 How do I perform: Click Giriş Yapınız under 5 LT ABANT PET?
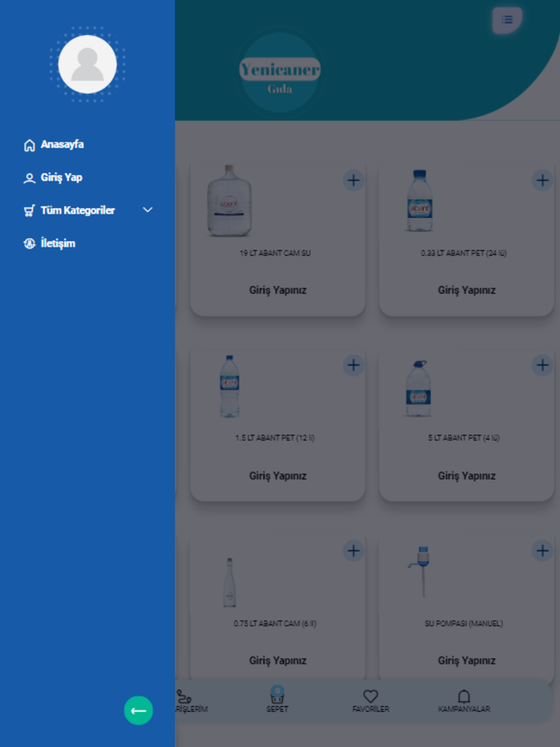tap(466, 475)
